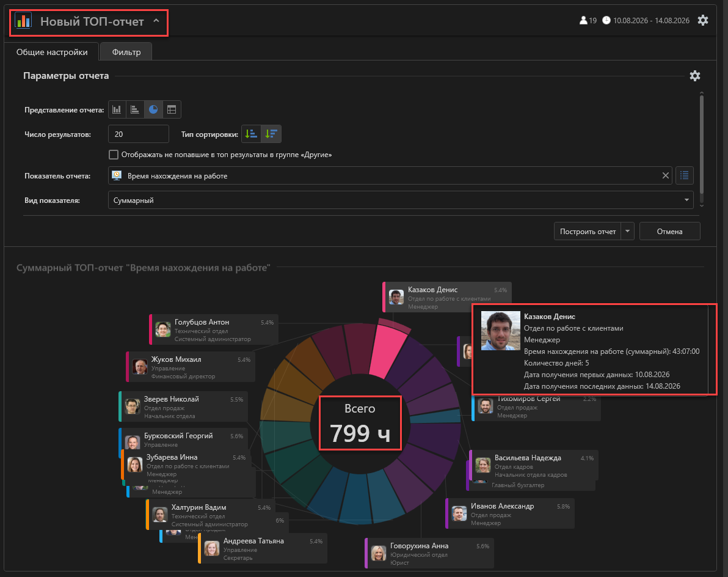Screen dimensions: 728x577
Task: Click Иванов Александр's avatar photo
Action: coord(459,513)
